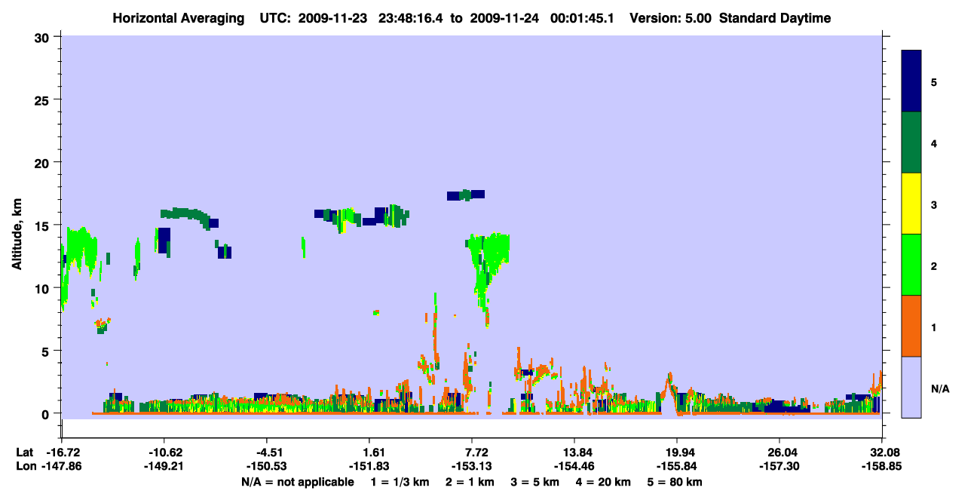
Task: Click the y-axis tick label 20
Action: [x=43, y=162]
